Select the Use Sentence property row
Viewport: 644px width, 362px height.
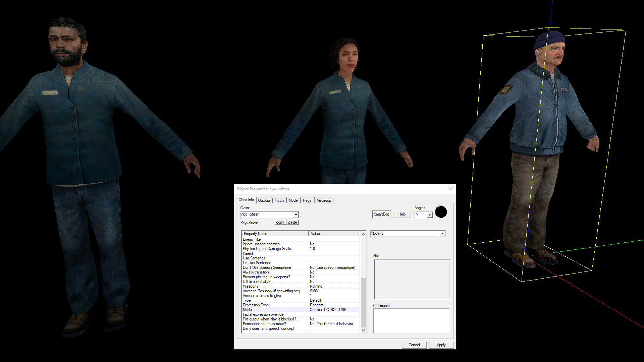(301, 258)
